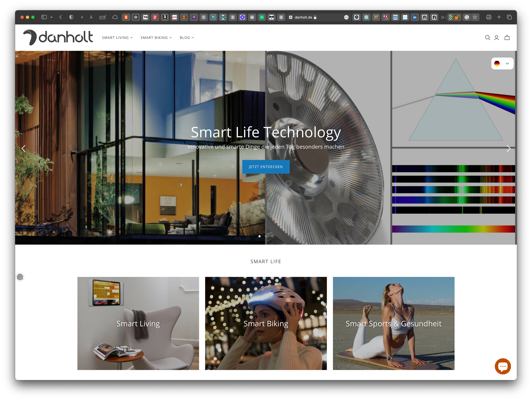Click the Amazon pinned tab icon
The width and height of the screenshot is (532, 400).
[165, 17]
